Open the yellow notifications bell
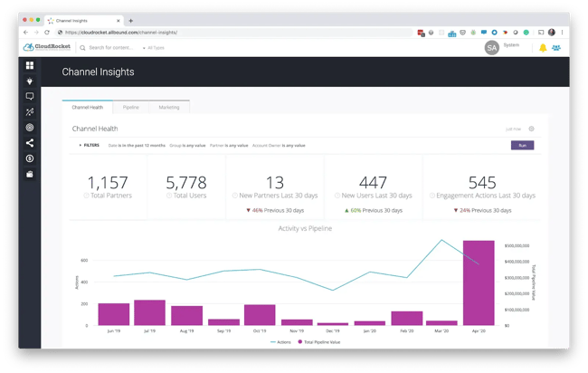The width and height of the screenshot is (588, 373). (x=543, y=48)
